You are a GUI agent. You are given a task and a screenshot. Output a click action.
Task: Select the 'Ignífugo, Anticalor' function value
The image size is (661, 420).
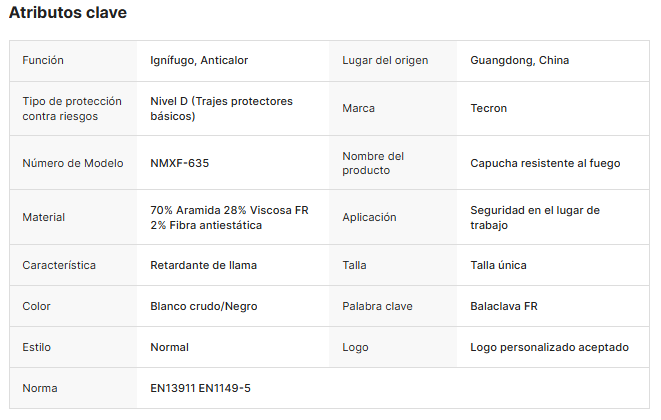[x=199, y=60]
